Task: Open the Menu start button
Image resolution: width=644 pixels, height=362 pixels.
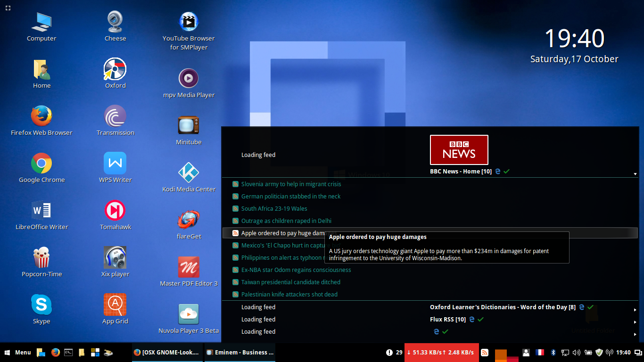Action: click(x=17, y=352)
